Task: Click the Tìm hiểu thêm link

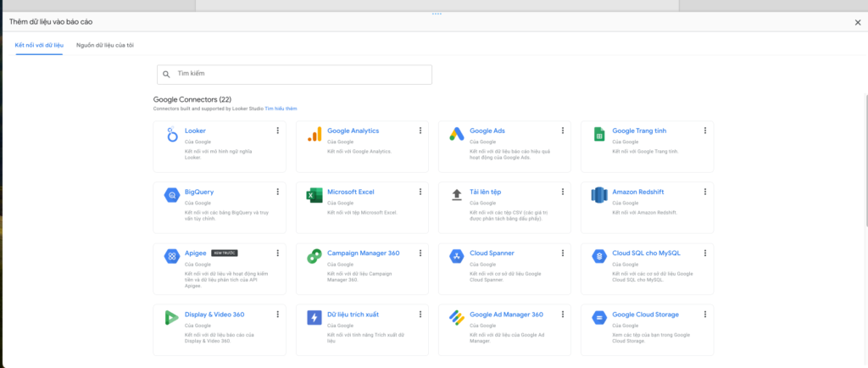Action: (x=281, y=109)
